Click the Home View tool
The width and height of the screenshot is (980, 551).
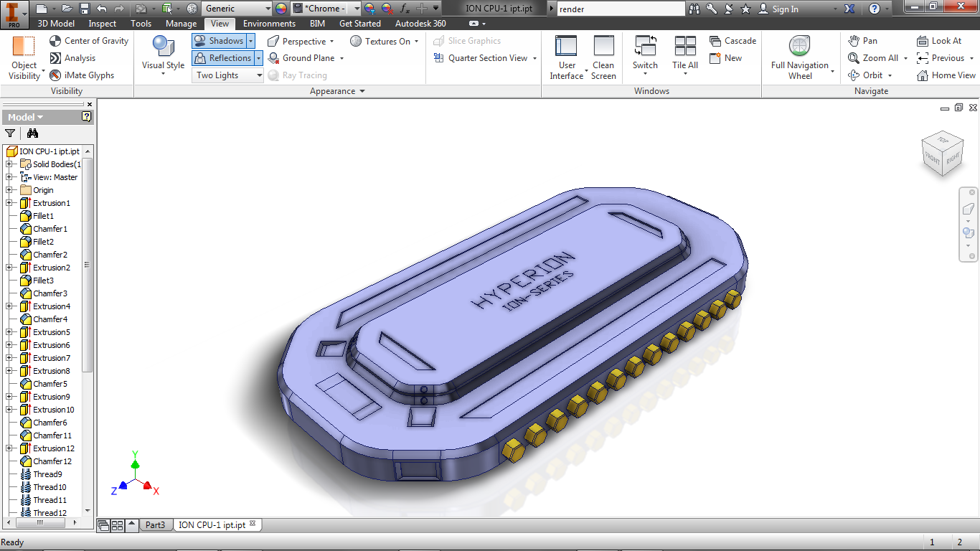pyautogui.click(x=946, y=75)
